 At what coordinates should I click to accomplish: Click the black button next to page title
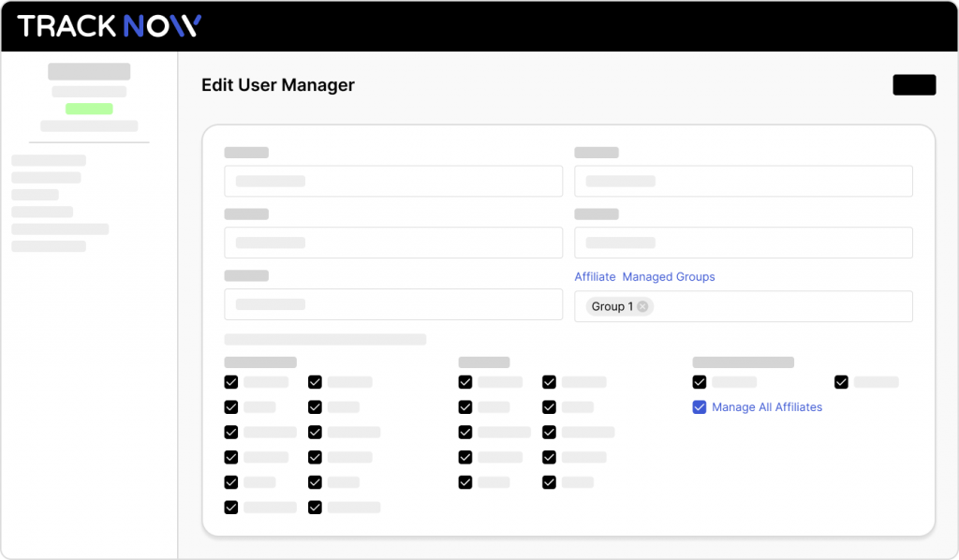coord(914,85)
